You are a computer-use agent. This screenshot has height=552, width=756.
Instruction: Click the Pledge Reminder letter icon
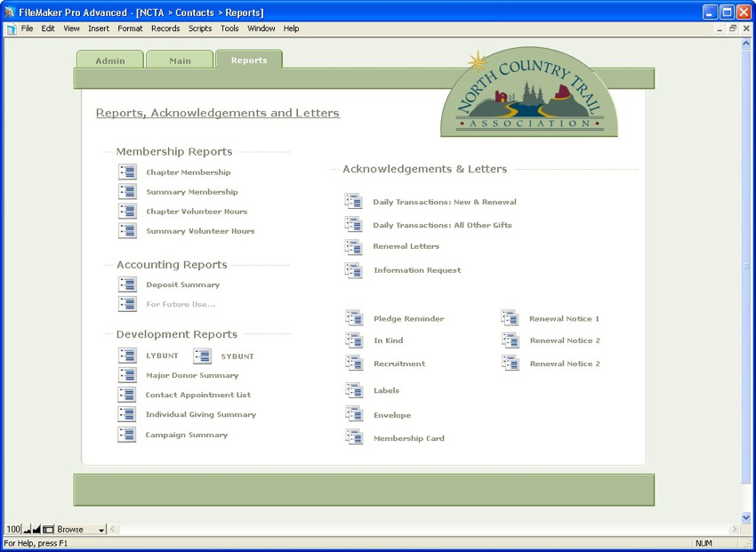354,318
